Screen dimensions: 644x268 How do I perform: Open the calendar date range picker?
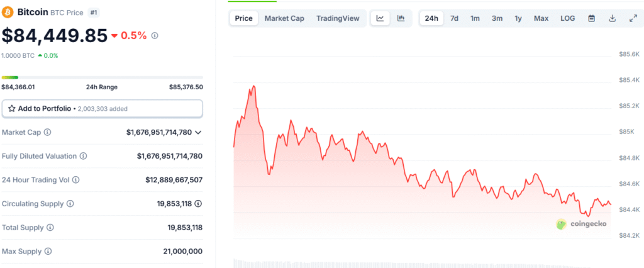coord(591,18)
